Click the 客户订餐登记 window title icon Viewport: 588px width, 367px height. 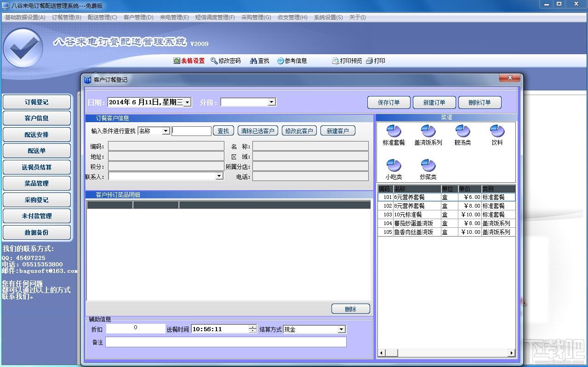(x=88, y=79)
